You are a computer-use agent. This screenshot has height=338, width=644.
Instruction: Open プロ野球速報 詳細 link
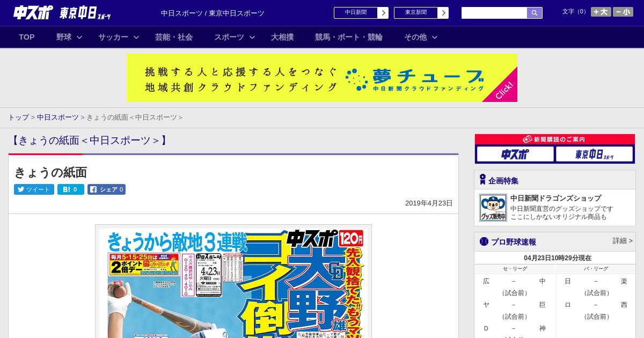[x=623, y=241]
